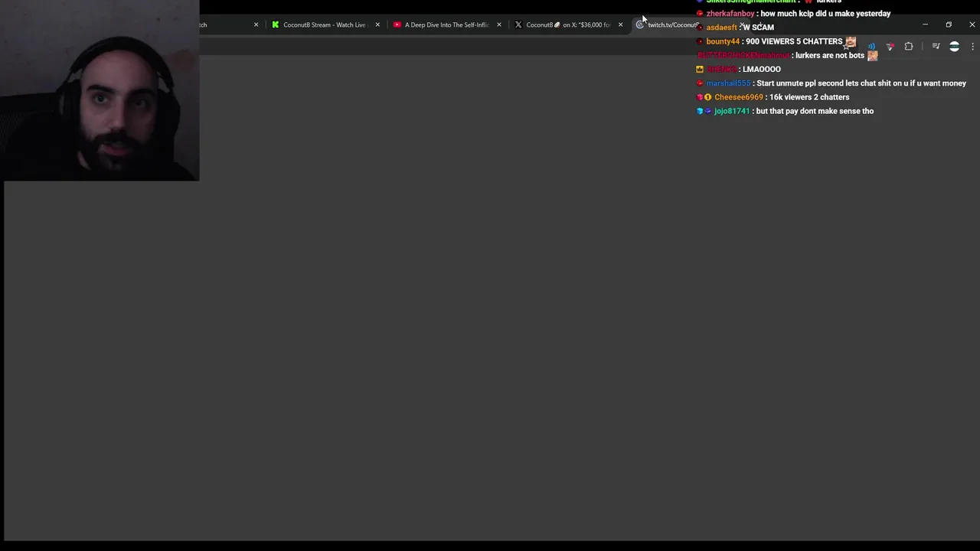Click the Kick favicon on CoconutB Stream tab
980x551 pixels.
[276, 24]
